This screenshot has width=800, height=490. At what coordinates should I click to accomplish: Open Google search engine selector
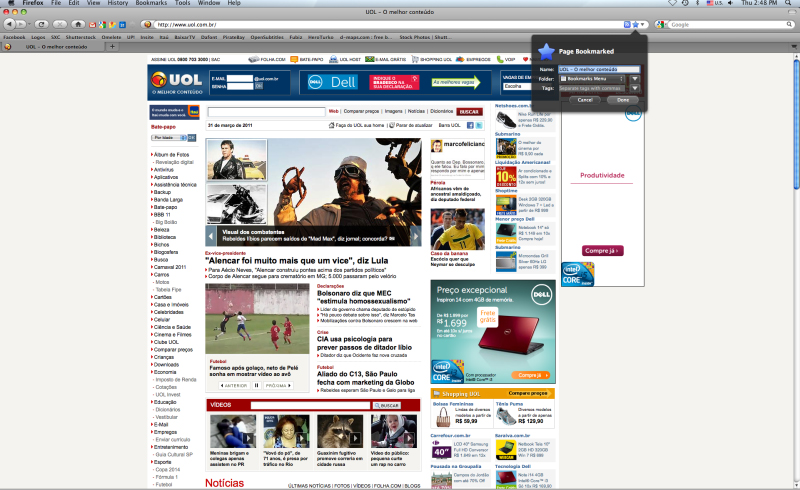662,24
